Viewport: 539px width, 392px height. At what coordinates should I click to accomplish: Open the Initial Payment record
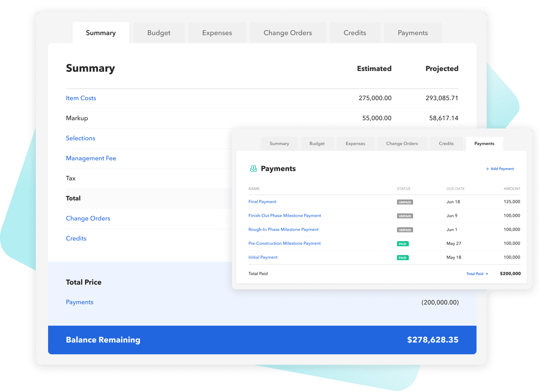pos(263,257)
